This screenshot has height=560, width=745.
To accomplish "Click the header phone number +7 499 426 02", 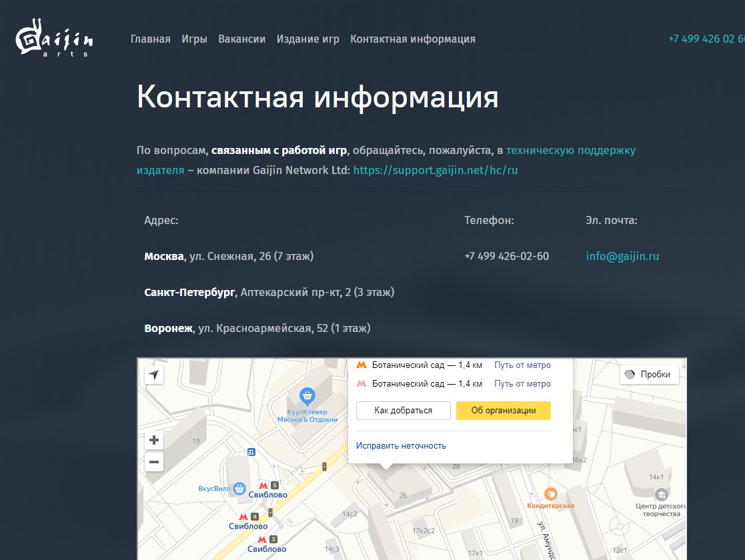I will tap(706, 39).
